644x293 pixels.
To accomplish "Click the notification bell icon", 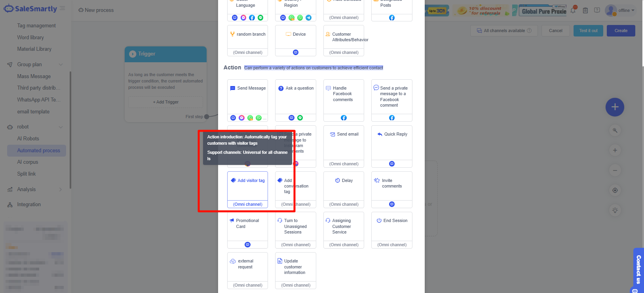I will tap(573, 10).
